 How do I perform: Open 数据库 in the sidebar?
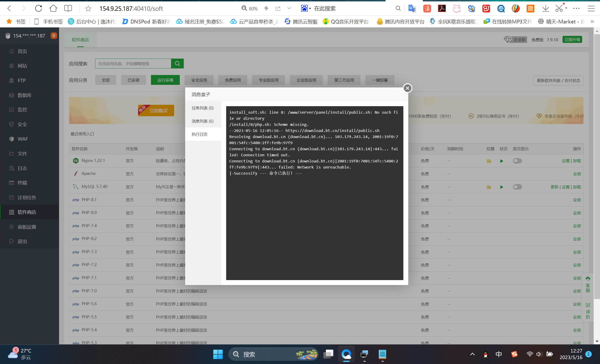[30, 95]
